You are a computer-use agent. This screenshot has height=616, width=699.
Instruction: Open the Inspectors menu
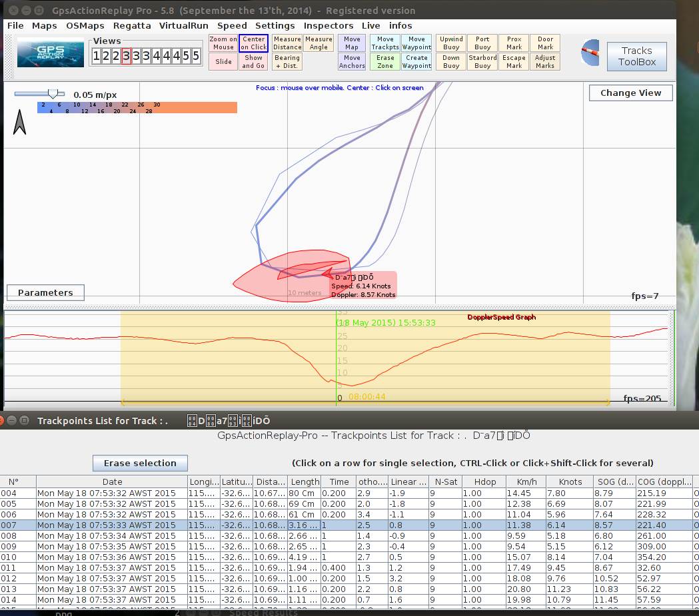[x=329, y=25]
